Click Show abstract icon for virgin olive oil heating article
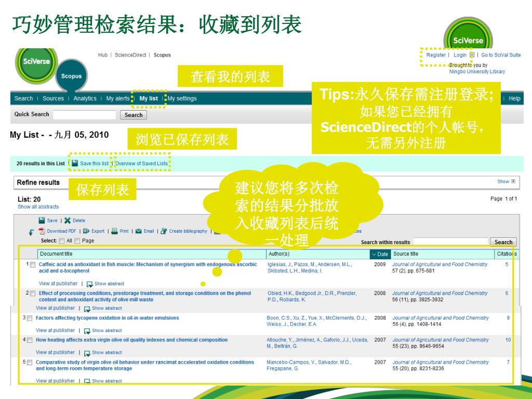 click(x=87, y=353)
